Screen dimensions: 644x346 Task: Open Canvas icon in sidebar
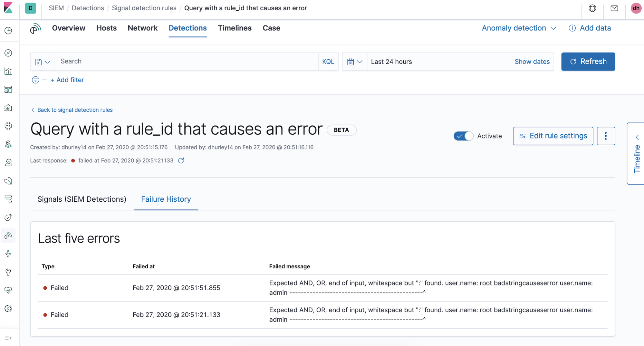click(8, 108)
